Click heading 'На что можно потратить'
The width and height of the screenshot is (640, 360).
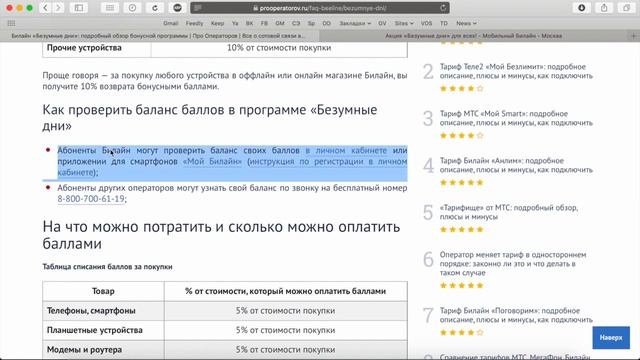(x=221, y=235)
